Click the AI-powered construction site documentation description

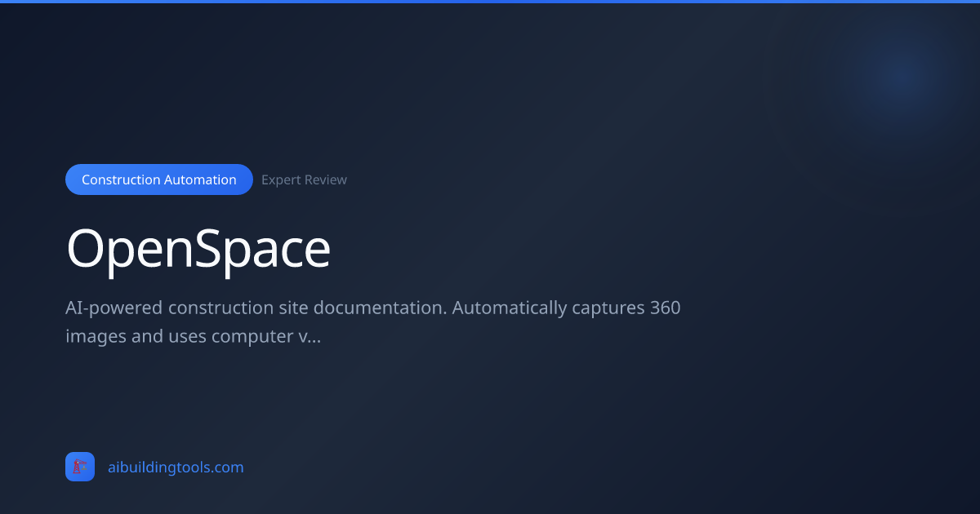pyautogui.click(x=373, y=321)
